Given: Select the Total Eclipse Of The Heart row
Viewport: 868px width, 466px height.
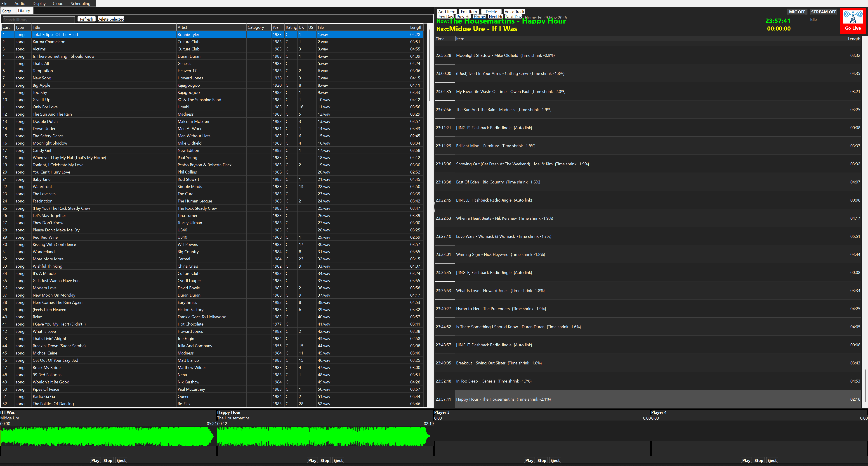Looking at the screenshot, I should (x=212, y=34).
